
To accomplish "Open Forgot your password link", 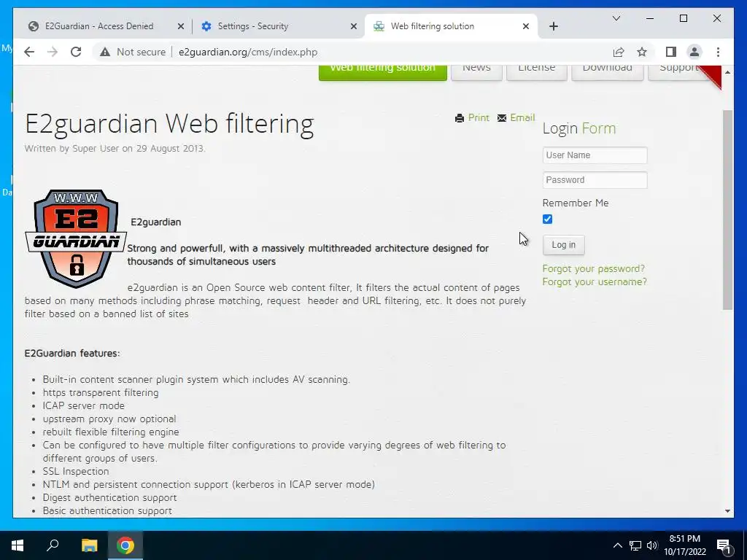I will click(594, 268).
